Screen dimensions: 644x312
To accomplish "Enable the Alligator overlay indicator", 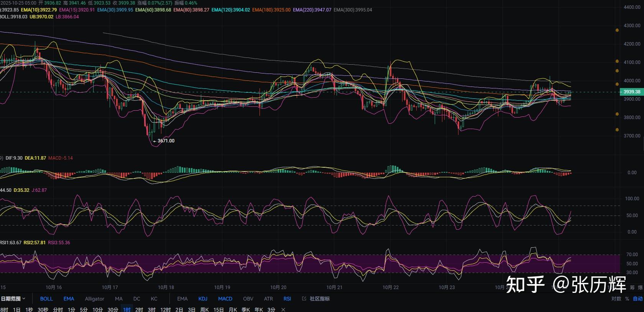I will [94, 299].
